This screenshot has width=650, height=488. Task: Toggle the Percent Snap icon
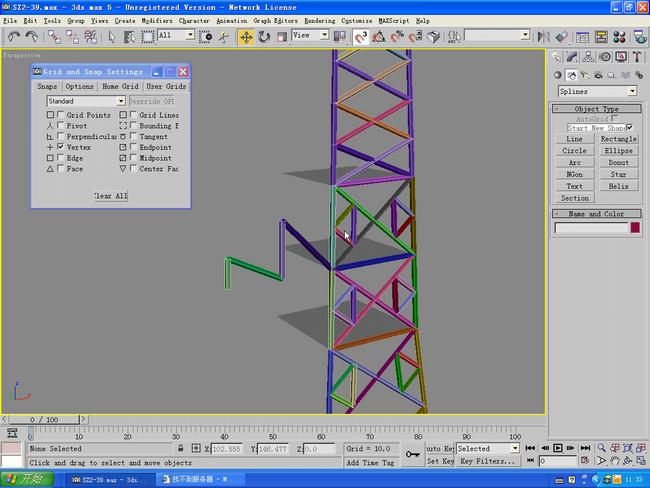click(396, 37)
